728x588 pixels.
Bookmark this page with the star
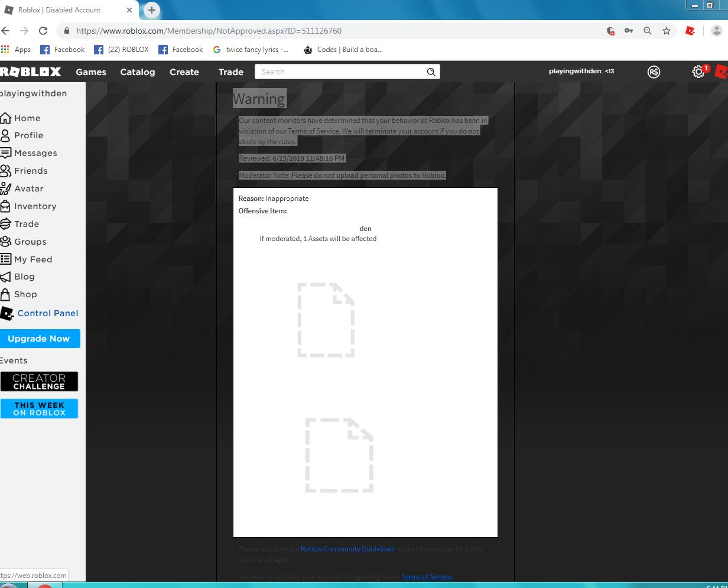click(667, 31)
